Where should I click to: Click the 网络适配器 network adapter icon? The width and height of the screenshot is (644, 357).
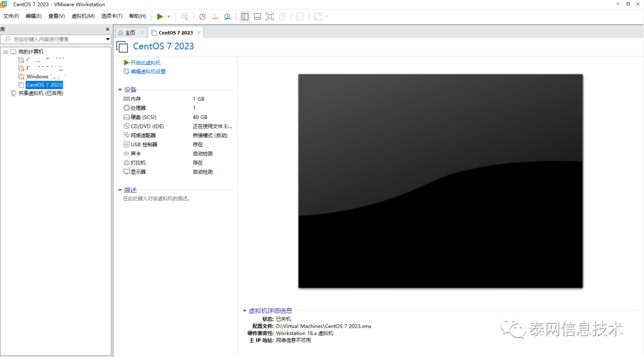pyautogui.click(x=126, y=136)
